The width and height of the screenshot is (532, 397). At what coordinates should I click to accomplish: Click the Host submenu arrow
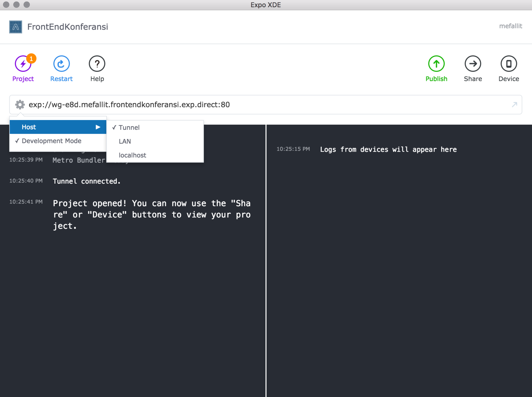coord(98,127)
